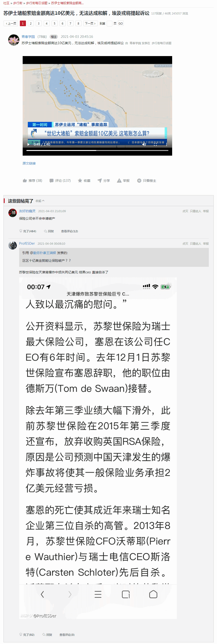Screen dimensions: 217x644
Task: Open video more options three-dot icon
Action: (x=167, y=145)
